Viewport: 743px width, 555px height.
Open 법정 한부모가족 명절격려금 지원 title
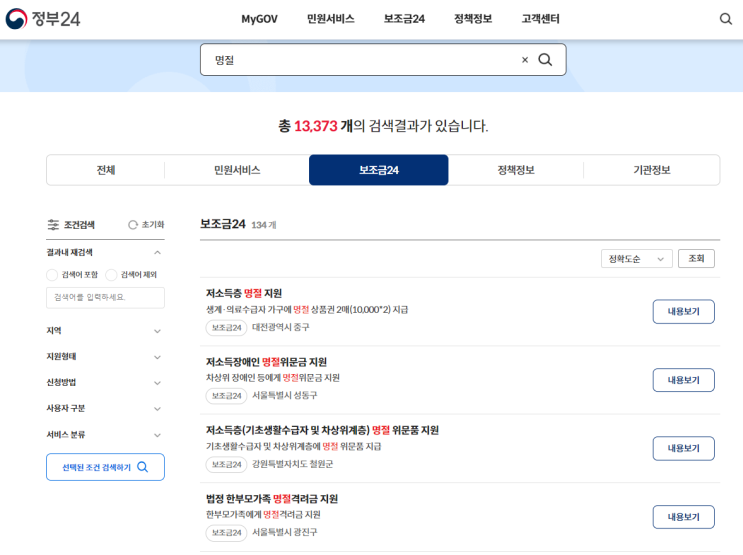pyautogui.click(x=272, y=499)
